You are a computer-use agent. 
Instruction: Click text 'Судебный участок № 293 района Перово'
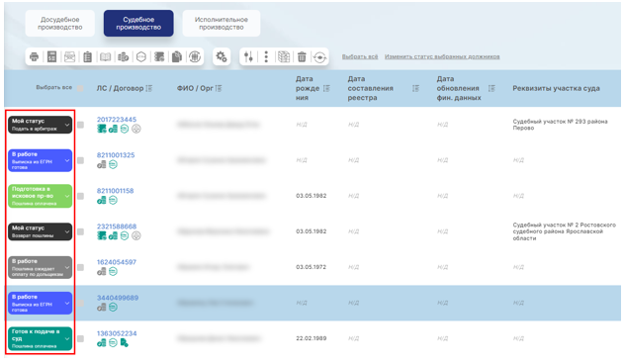tap(560, 125)
